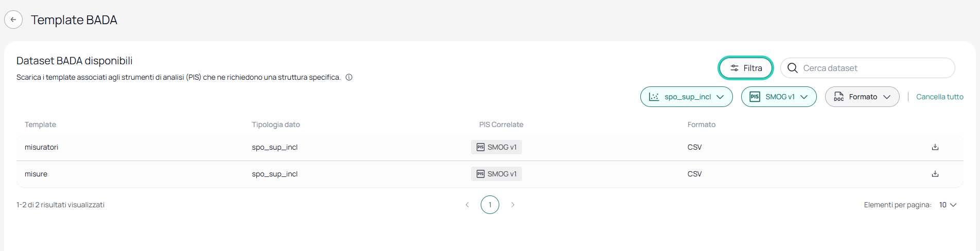Go to the previous results page
This screenshot has height=251, width=980.
(467, 205)
